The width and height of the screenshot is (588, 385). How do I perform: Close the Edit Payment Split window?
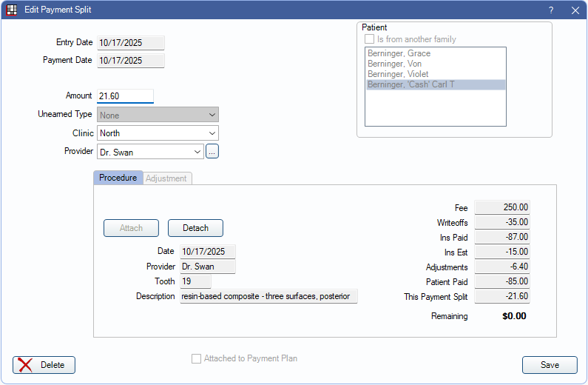click(575, 10)
